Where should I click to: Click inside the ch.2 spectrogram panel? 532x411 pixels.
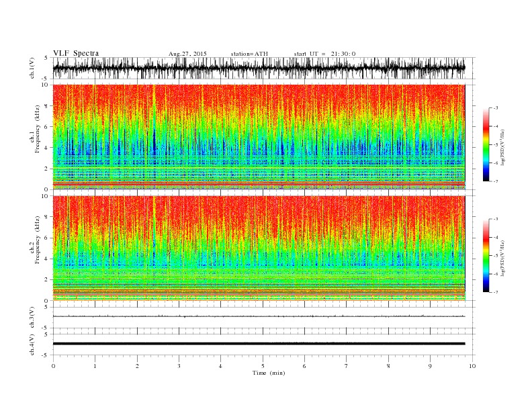(x=259, y=248)
